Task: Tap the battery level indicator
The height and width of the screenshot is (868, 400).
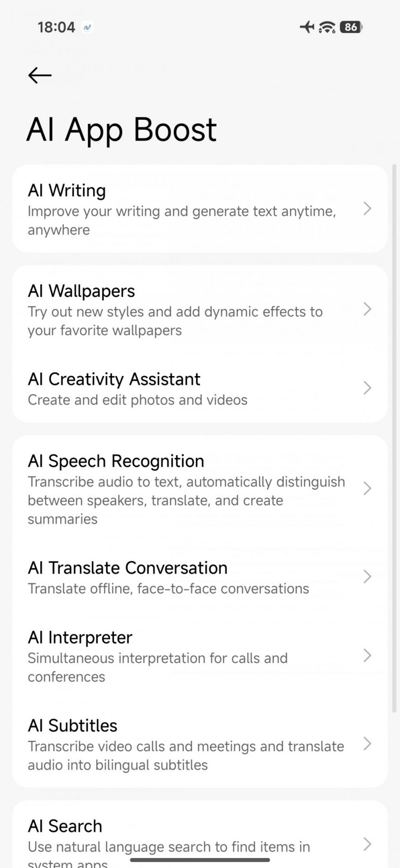Action: click(x=351, y=27)
